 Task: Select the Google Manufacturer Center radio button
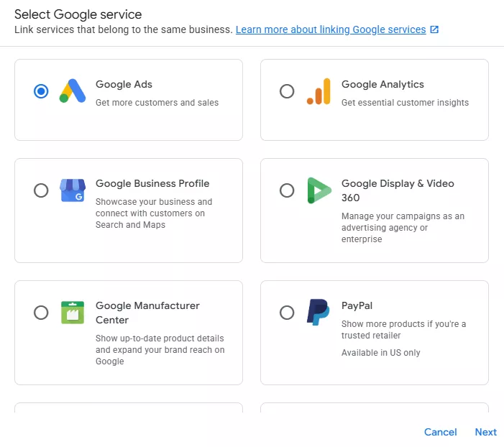(x=41, y=313)
